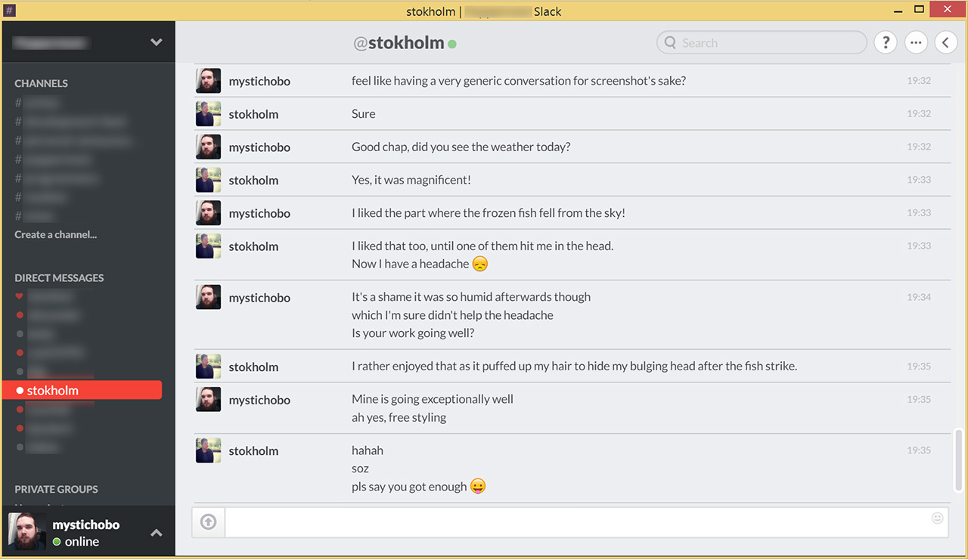Open the CHANNELS section header

coord(41,83)
